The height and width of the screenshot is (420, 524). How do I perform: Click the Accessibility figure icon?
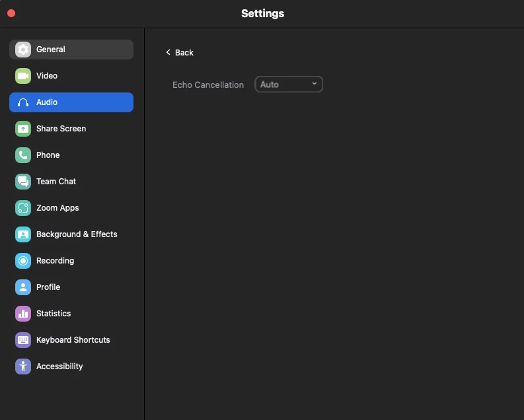tap(23, 367)
